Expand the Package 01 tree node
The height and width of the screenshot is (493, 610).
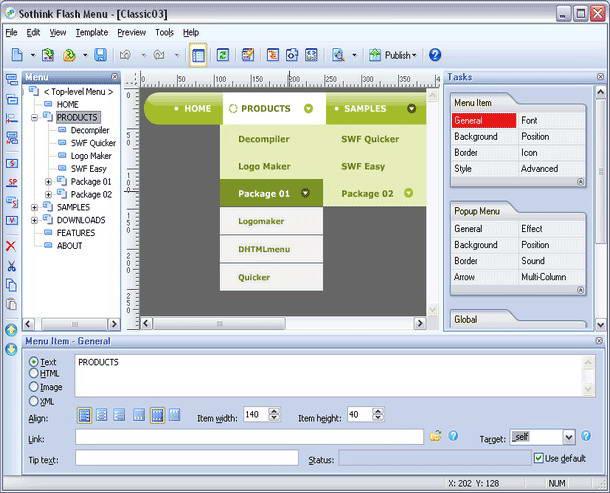tap(48, 182)
